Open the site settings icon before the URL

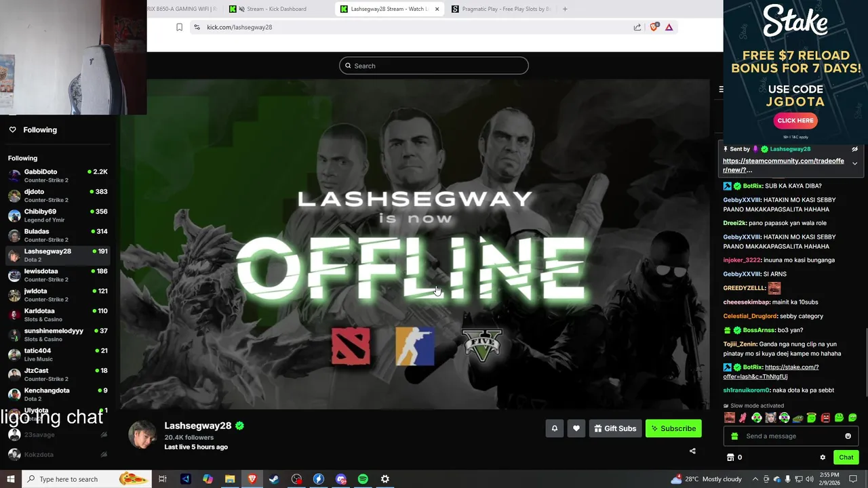click(197, 27)
